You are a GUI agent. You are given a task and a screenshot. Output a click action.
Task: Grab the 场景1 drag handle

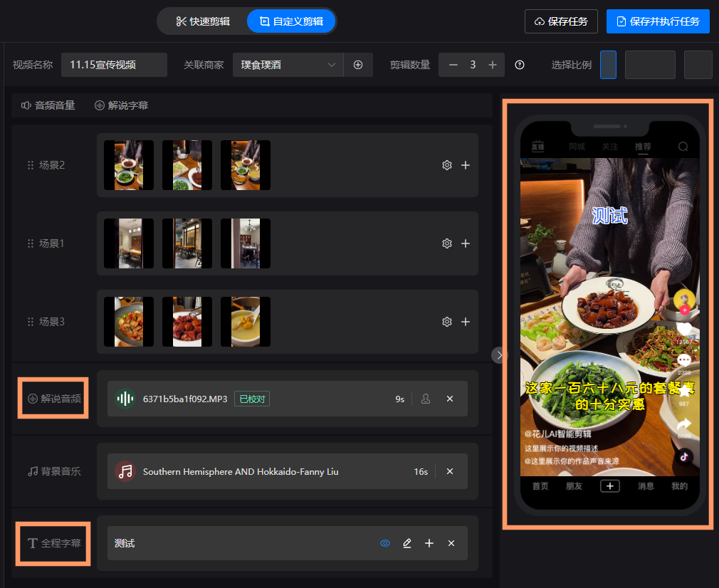coord(31,243)
